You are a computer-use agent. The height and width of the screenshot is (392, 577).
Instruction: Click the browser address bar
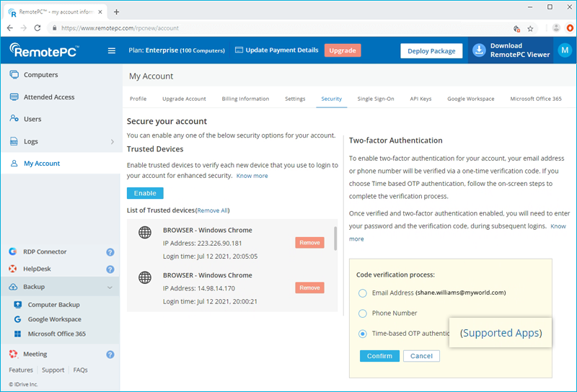(281, 28)
